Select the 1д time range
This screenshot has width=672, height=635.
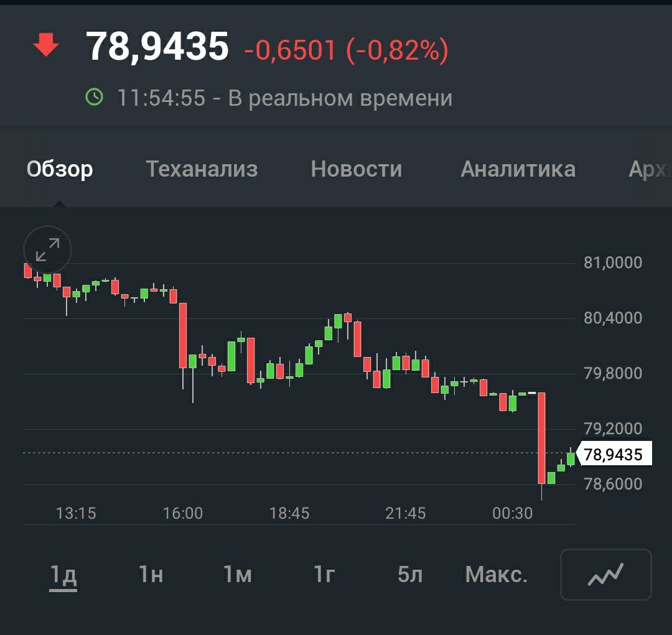coord(63,575)
